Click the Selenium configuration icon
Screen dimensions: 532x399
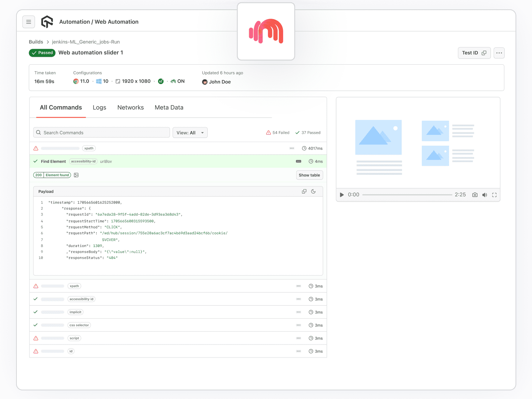[161, 81]
